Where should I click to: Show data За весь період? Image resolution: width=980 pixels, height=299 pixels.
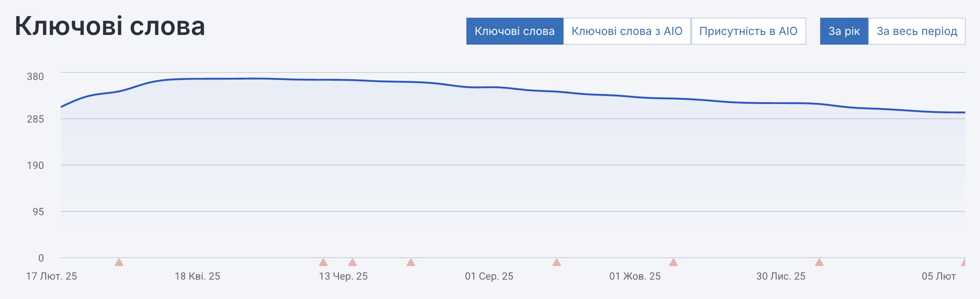917,31
